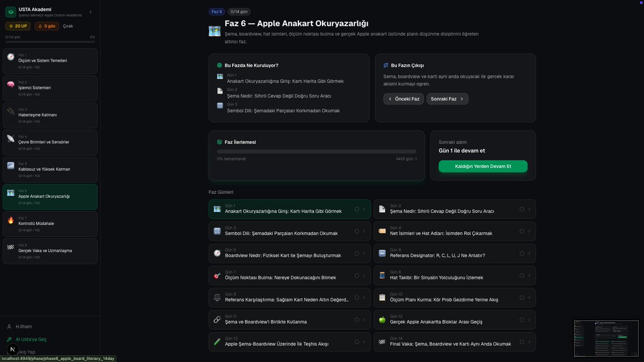Click the scales icon of Gün 9

(217, 298)
